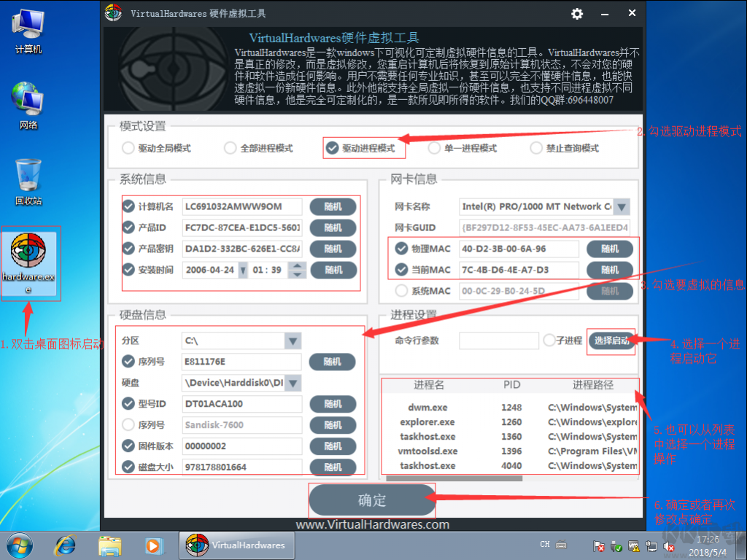This screenshot has width=747, height=560.
Task: Click the 选择启动 button
Action: pyautogui.click(x=611, y=340)
